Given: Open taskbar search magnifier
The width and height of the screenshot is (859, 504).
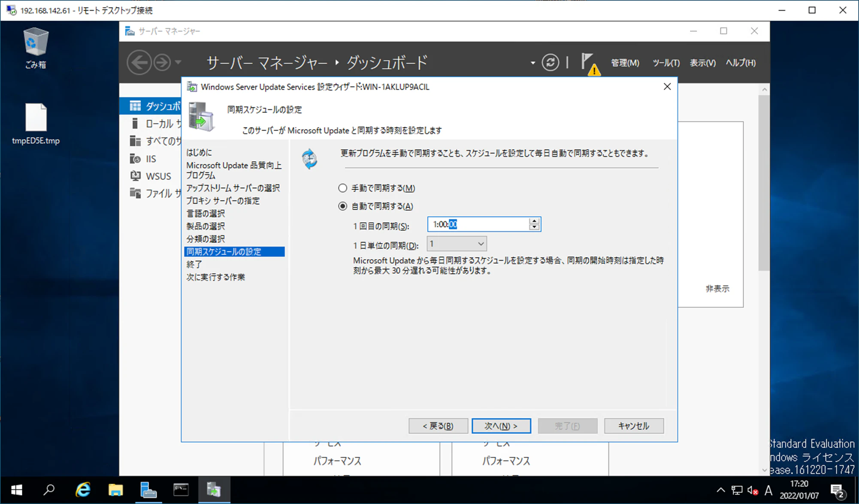Looking at the screenshot, I should [x=49, y=490].
